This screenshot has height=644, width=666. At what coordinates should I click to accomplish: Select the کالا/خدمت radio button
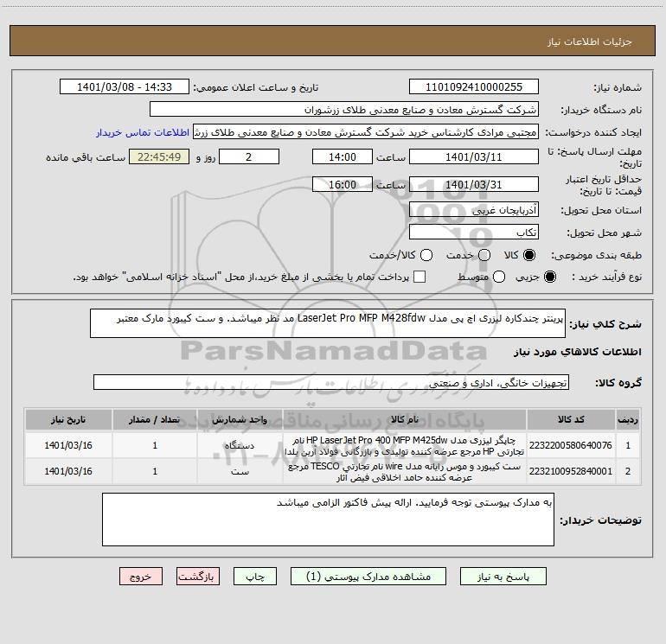[426, 255]
